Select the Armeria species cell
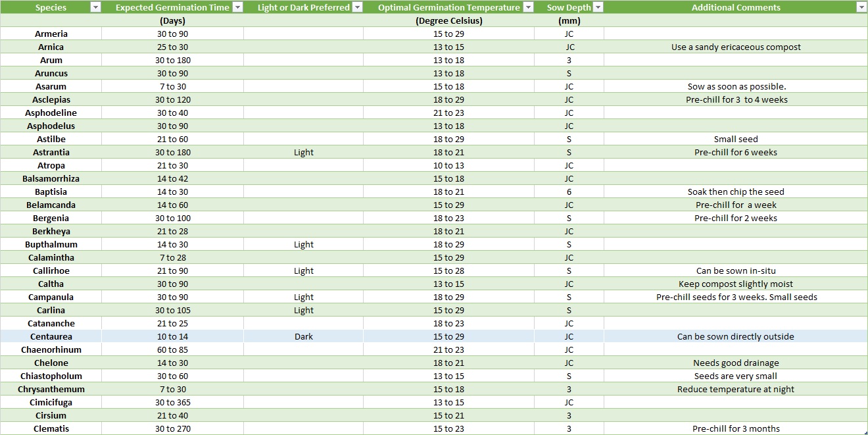This screenshot has width=868, height=435. click(51, 34)
